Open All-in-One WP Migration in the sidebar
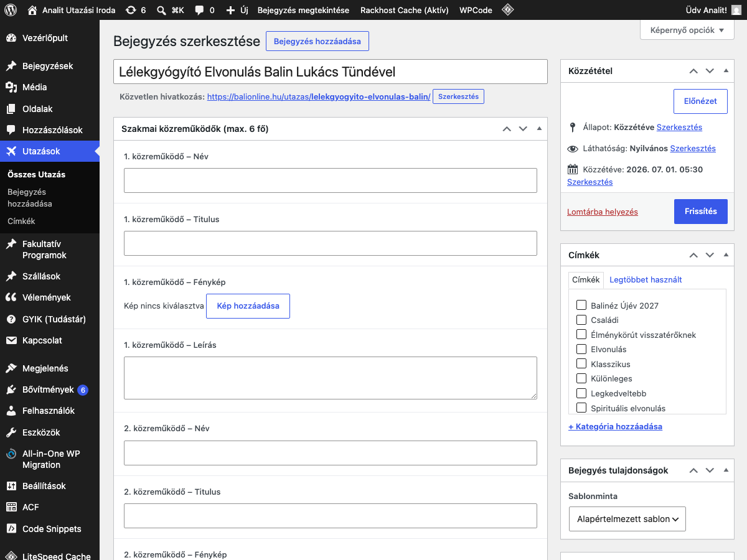The image size is (747, 560). pyautogui.click(x=50, y=459)
